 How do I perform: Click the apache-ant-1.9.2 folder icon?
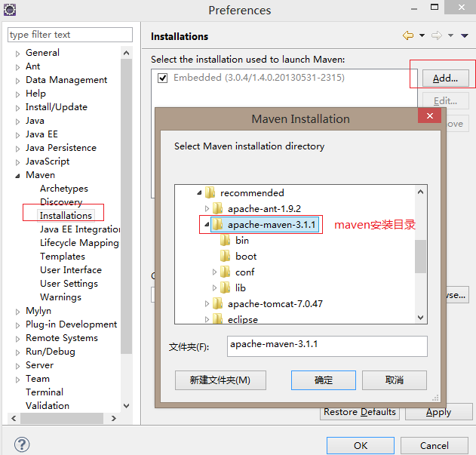(218, 208)
